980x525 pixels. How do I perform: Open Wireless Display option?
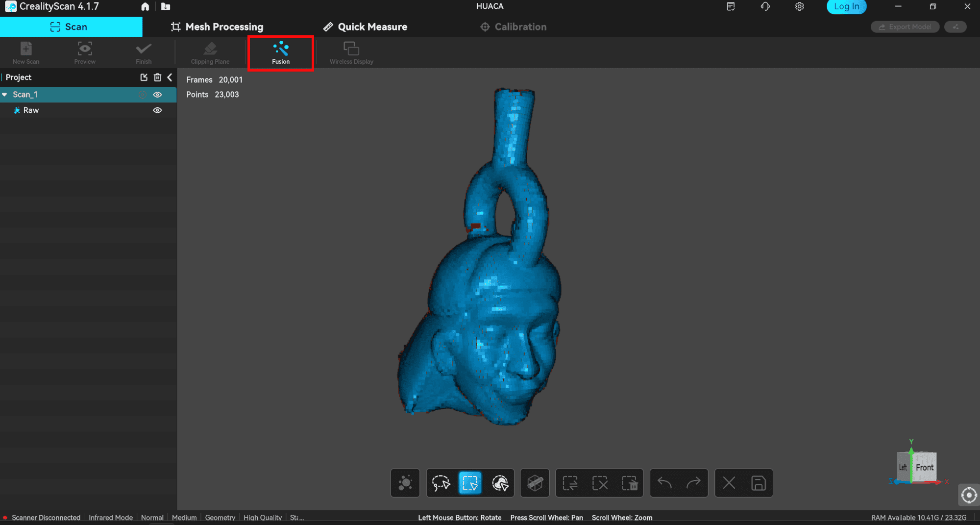click(x=351, y=52)
